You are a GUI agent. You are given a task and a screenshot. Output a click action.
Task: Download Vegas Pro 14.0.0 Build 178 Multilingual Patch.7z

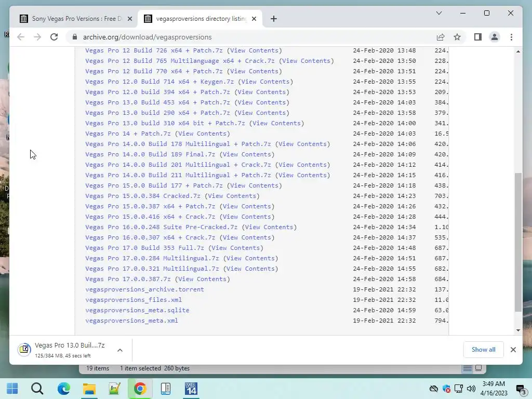tap(178, 144)
